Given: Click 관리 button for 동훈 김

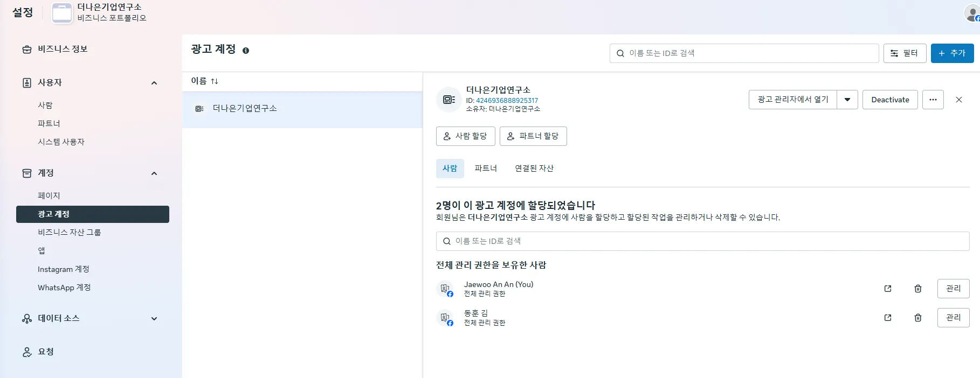Looking at the screenshot, I should (954, 318).
